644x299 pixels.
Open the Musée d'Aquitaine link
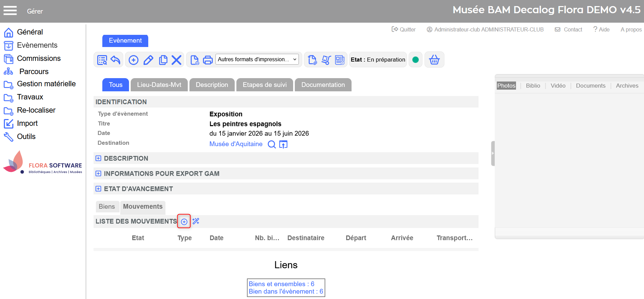[x=236, y=144]
